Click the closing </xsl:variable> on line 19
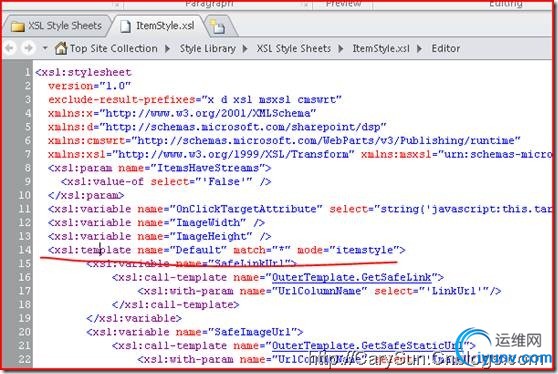 point(134,318)
